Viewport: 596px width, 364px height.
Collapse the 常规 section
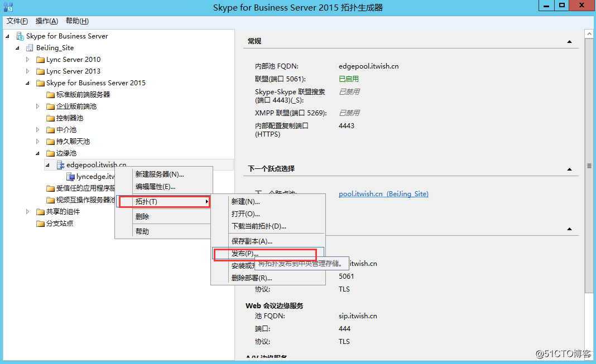pos(569,42)
